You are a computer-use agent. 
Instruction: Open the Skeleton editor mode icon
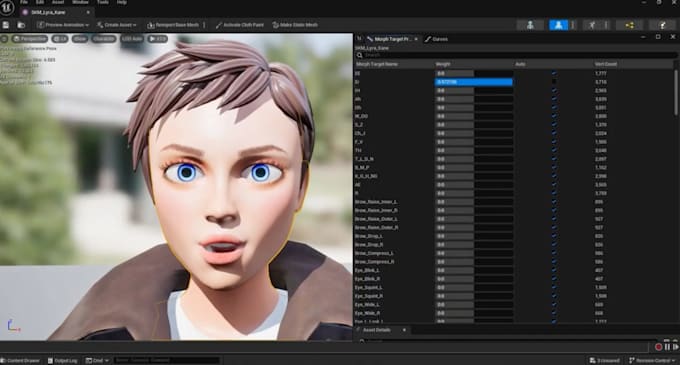(530, 25)
